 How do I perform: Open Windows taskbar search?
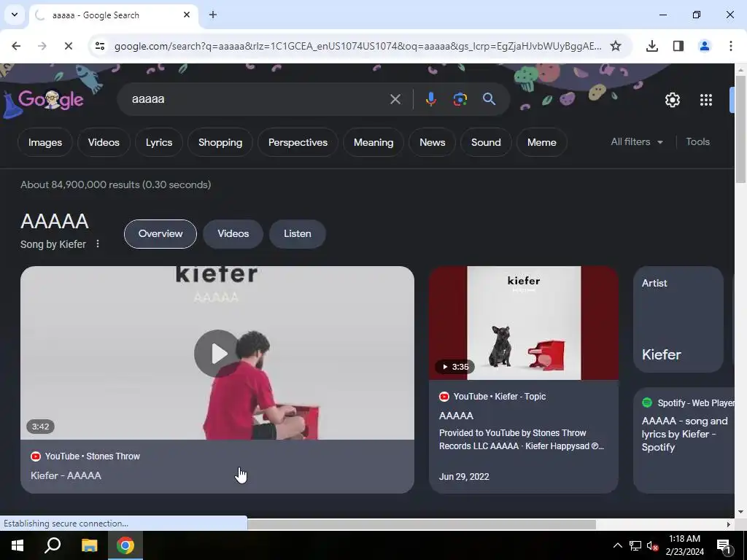point(53,545)
